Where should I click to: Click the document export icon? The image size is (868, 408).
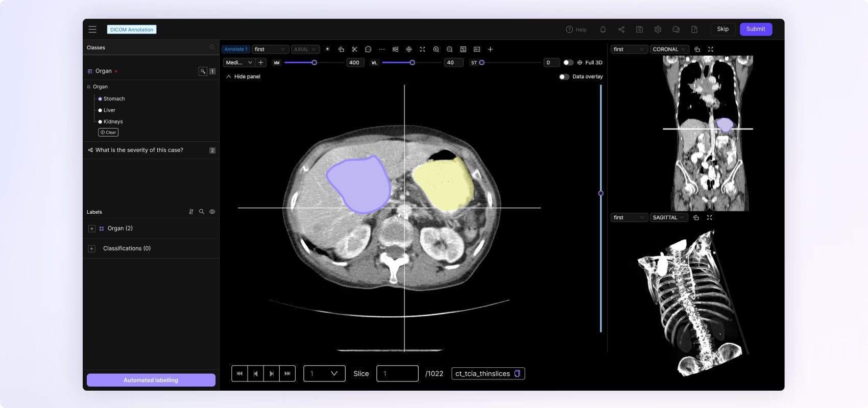tap(694, 30)
